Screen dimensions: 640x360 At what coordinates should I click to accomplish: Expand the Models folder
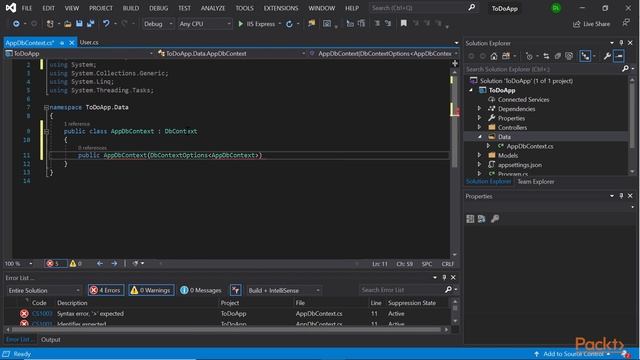click(x=480, y=155)
